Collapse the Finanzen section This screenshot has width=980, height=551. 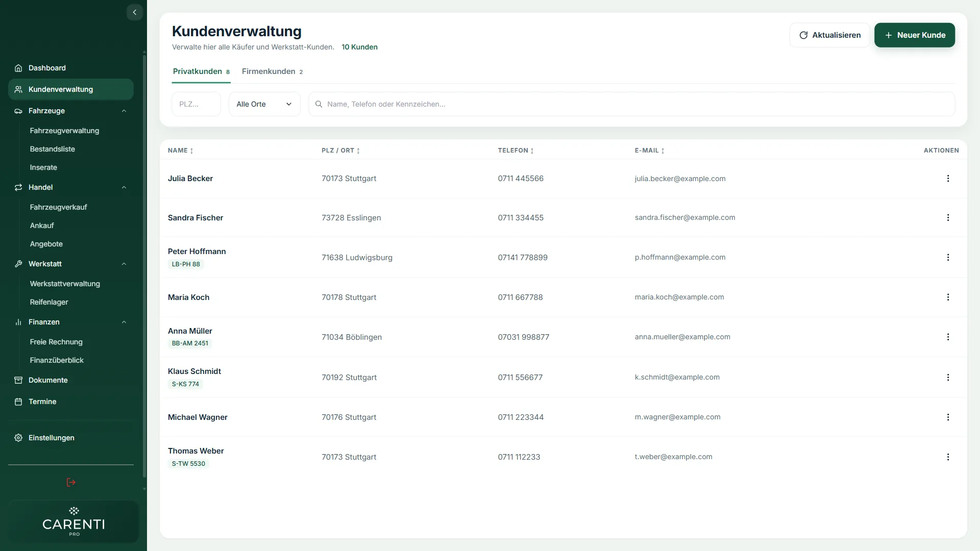[x=124, y=322]
